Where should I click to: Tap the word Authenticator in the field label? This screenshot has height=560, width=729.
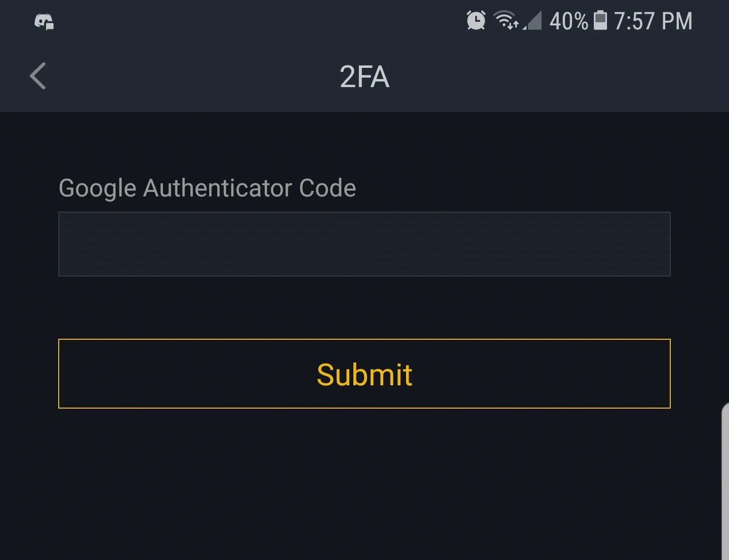pos(218,188)
